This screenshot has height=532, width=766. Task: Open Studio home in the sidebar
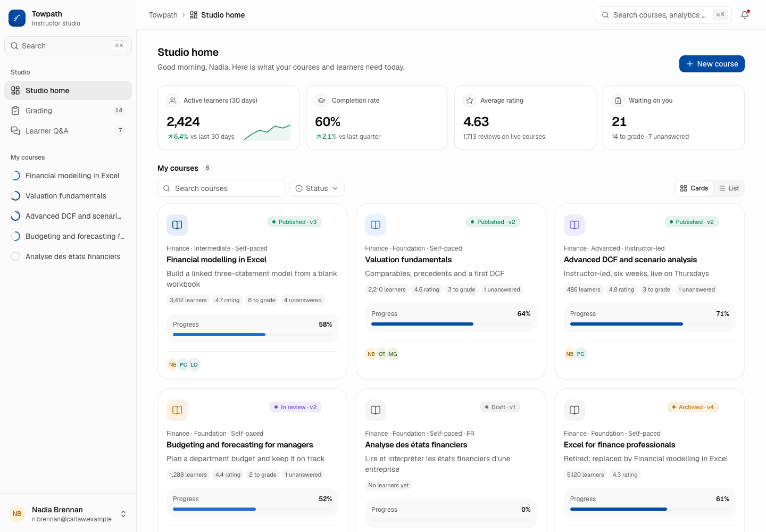(x=68, y=90)
